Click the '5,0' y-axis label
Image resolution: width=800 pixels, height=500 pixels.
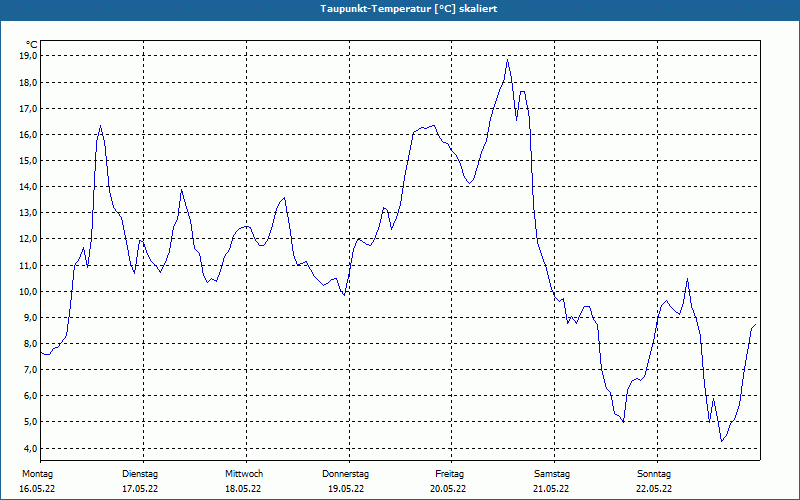(30, 422)
